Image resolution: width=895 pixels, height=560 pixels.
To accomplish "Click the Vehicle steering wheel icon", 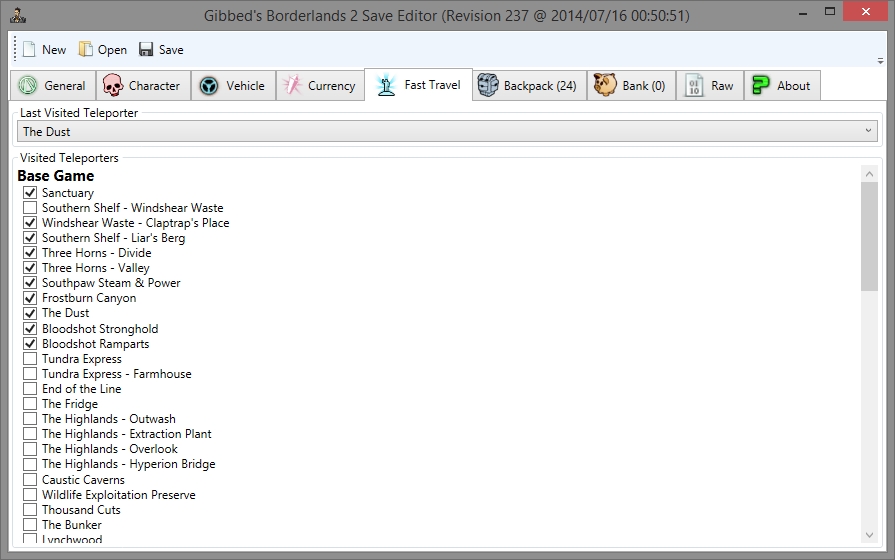I will 209,86.
